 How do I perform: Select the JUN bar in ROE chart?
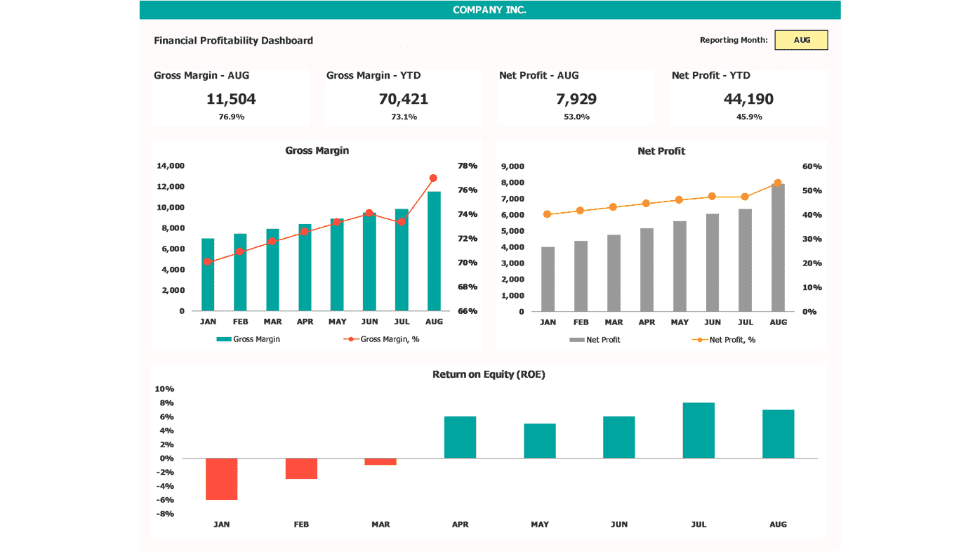(619, 438)
